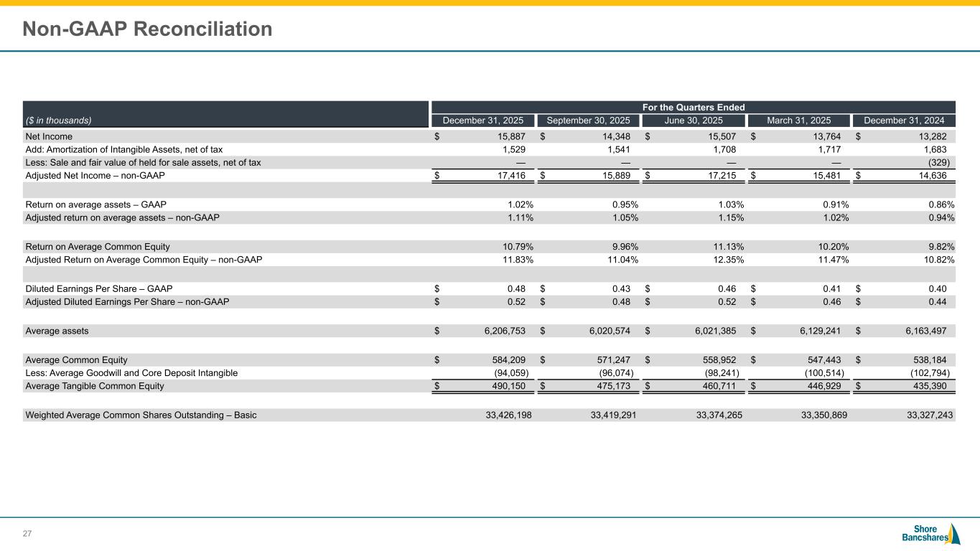This screenshot has width=980, height=551.
Task: Click the March 31, 2025 column header
Action: click(798, 121)
